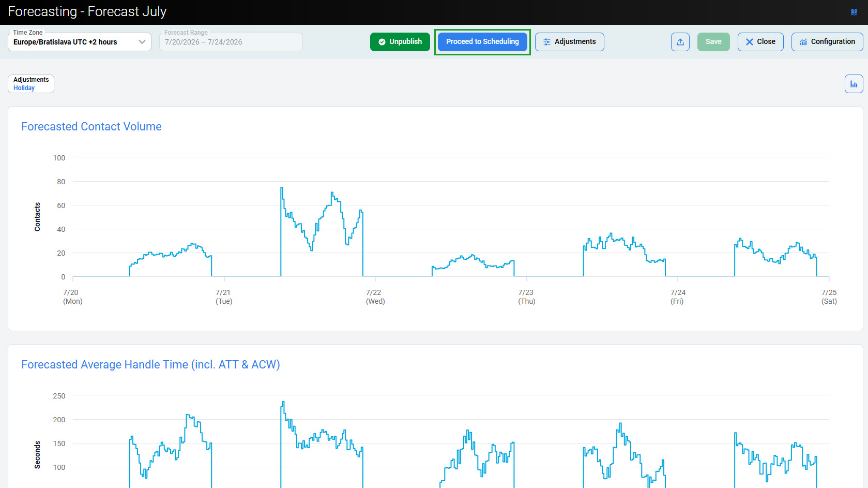The image size is (868, 488).
Task: Select the Adjustments Holiday chip
Action: [31, 84]
